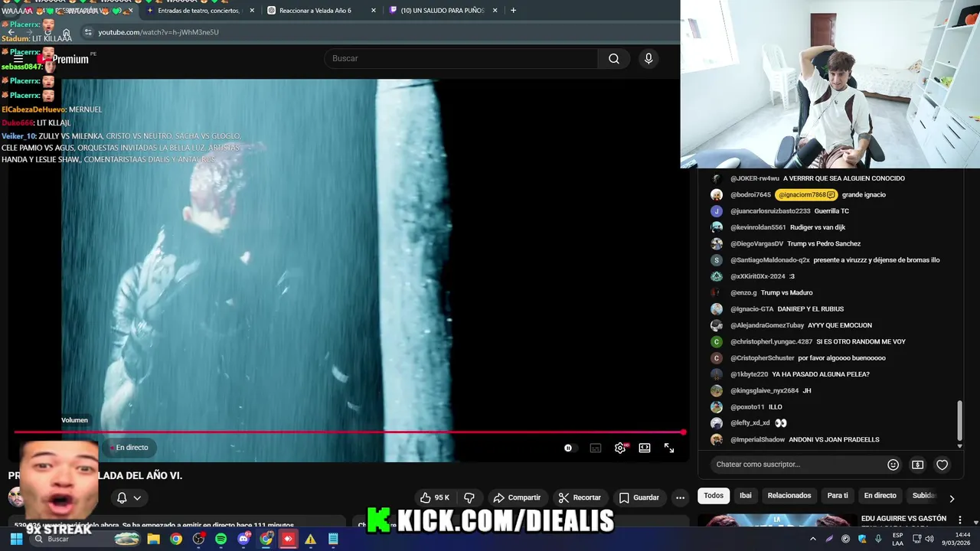Open the emoji picker in live chat
Image resolution: width=980 pixels, height=551 pixels.
[893, 465]
